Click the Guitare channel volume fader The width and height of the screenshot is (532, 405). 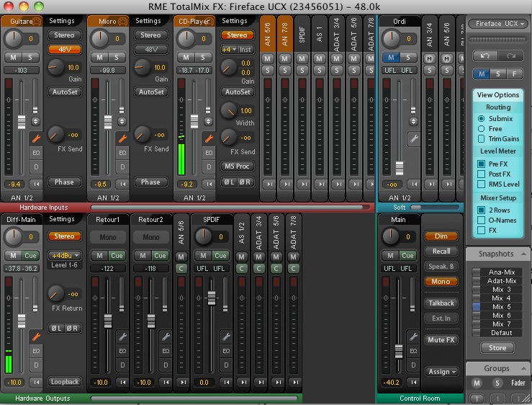[x=22, y=122]
